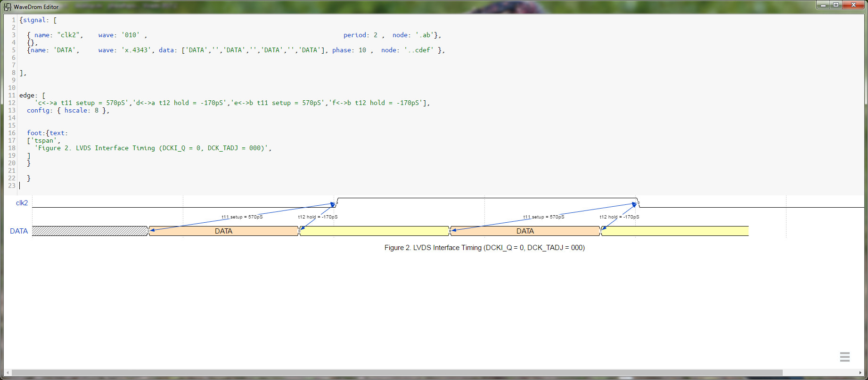Open the hamburger menu at bottom right

[x=844, y=357]
